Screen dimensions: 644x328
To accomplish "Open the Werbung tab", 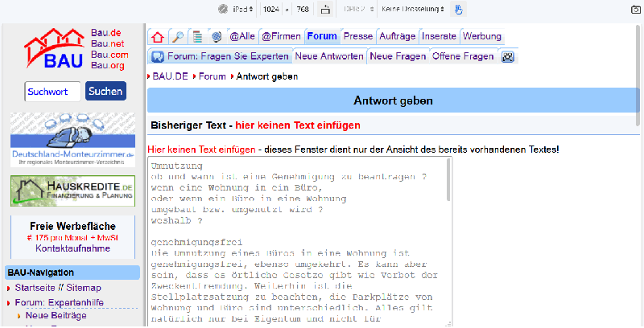I will point(482,36).
